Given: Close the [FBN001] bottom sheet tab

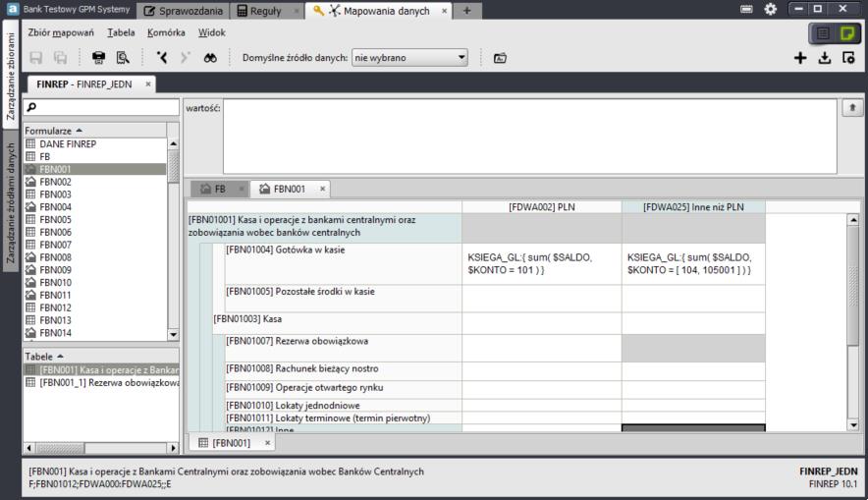Looking at the screenshot, I should (x=267, y=443).
